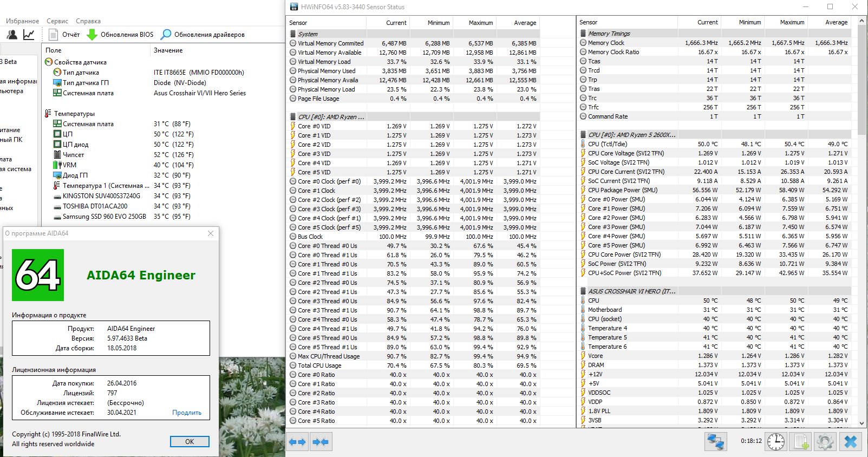Select the Total CPU Usage row

[414, 365]
